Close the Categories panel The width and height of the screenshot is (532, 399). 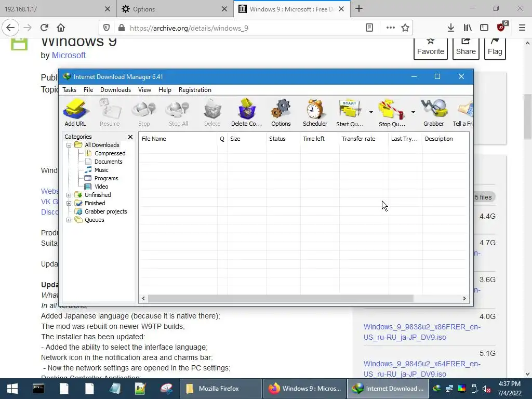[x=130, y=137]
